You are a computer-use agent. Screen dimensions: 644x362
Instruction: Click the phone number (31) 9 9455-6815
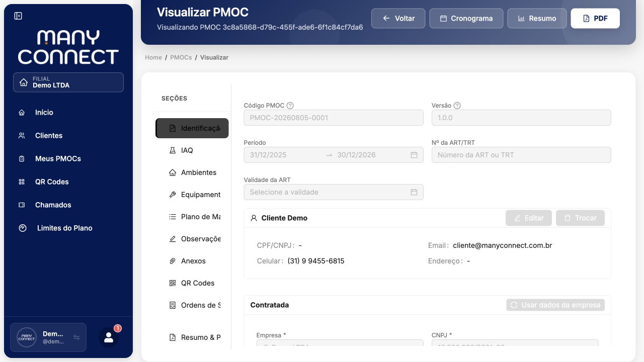coord(316,261)
